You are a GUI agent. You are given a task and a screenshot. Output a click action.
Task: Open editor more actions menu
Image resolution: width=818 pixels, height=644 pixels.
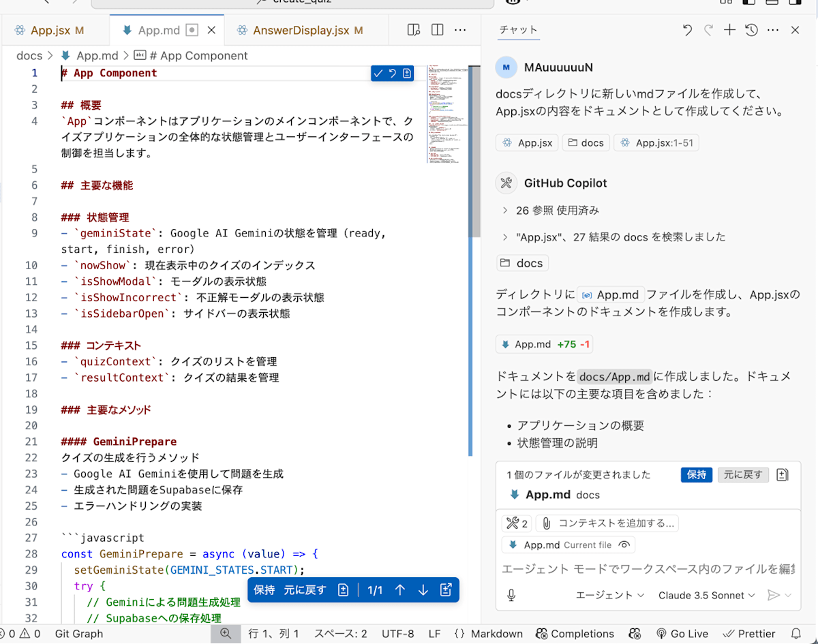[461, 30]
